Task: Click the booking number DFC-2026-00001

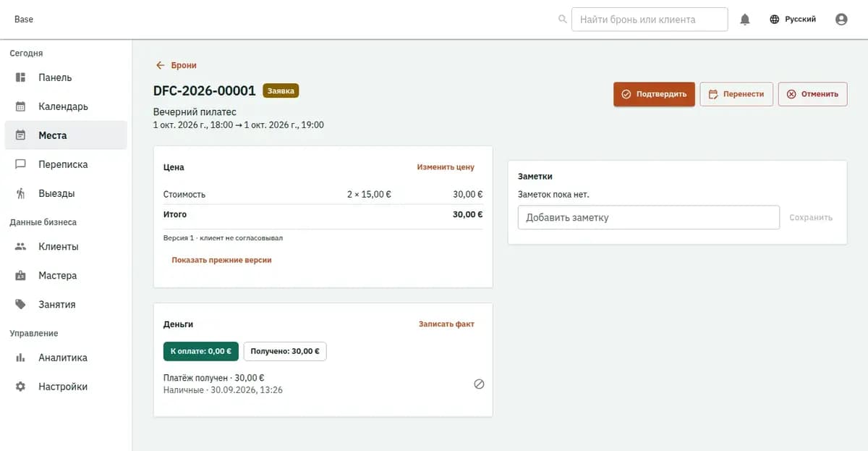Action: pos(205,90)
